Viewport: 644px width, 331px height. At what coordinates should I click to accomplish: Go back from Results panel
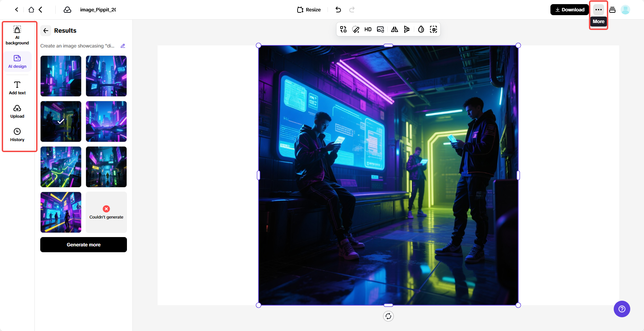click(46, 31)
